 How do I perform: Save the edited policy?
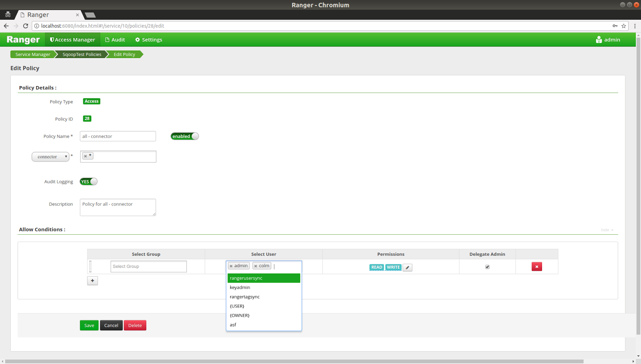tap(89, 325)
